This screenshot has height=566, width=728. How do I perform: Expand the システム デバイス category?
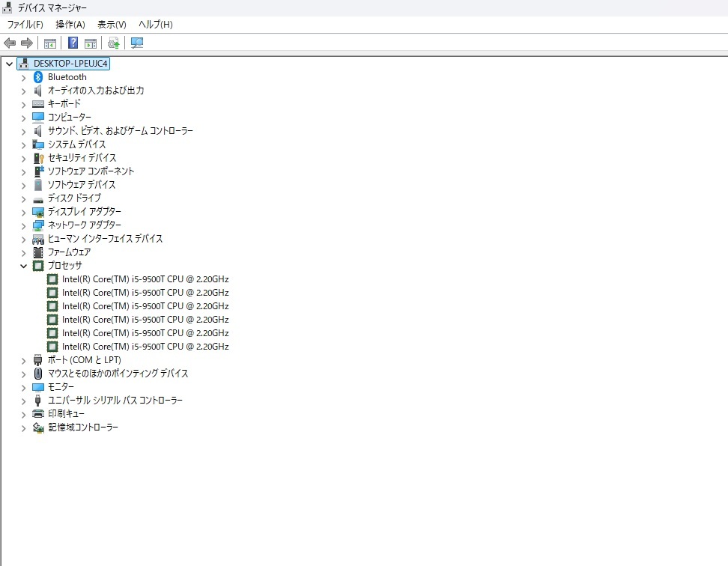point(24,145)
